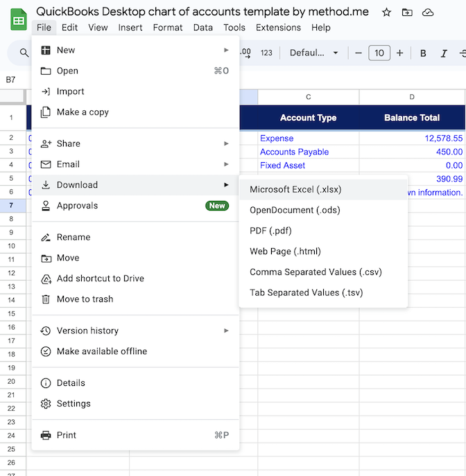This screenshot has width=466, height=476.
Task: Open Details from the File menu
Action: [x=135, y=382]
